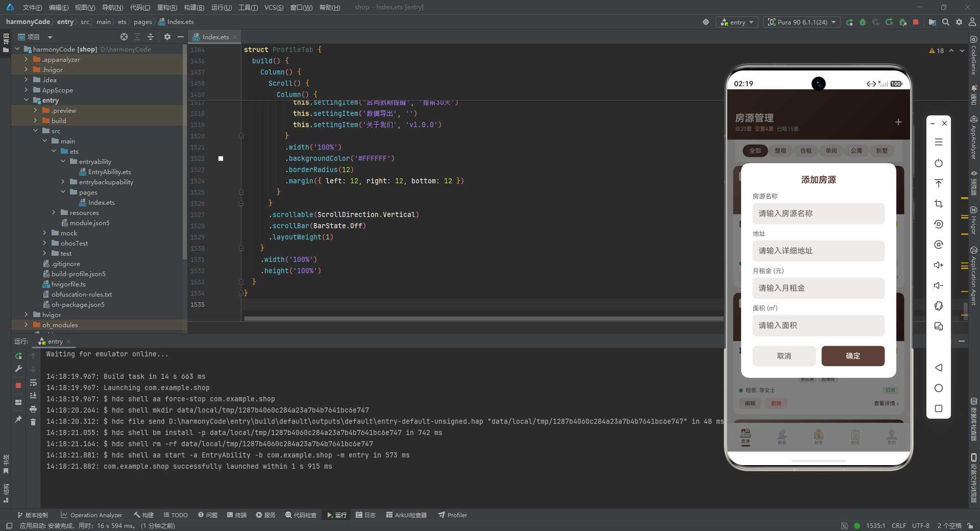The width and height of the screenshot is (980, 531).
Task: Select 整租 filter chip in emulator
Action: pos(780,151)
